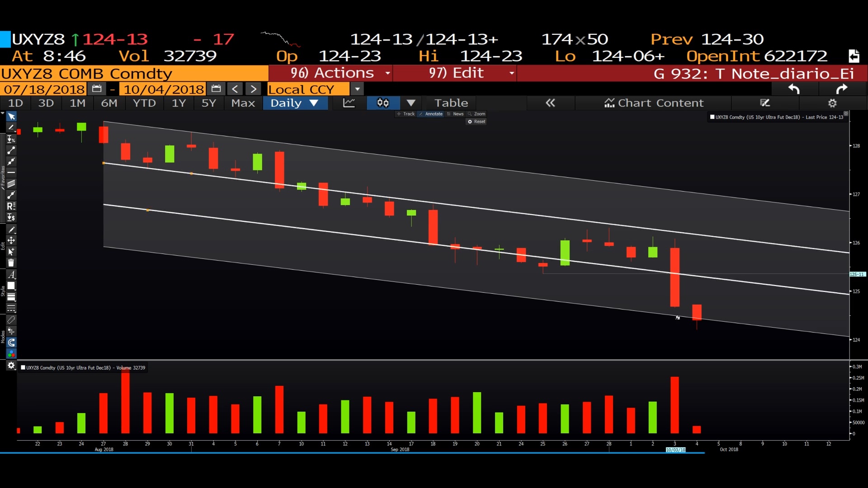Click the Chart Content button
The width and height of the screenshot is (868, 488).
pyautogui.click(x=654, y=103)
